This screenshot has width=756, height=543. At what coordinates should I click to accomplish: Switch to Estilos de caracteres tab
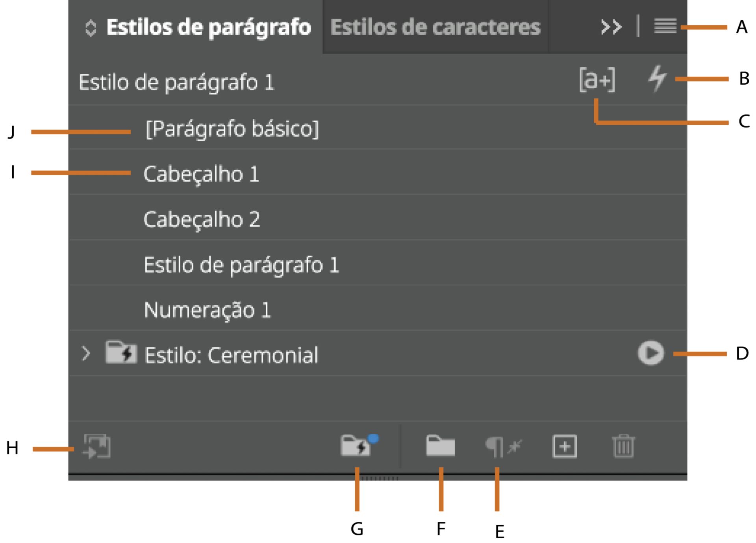tap(435, 28)
